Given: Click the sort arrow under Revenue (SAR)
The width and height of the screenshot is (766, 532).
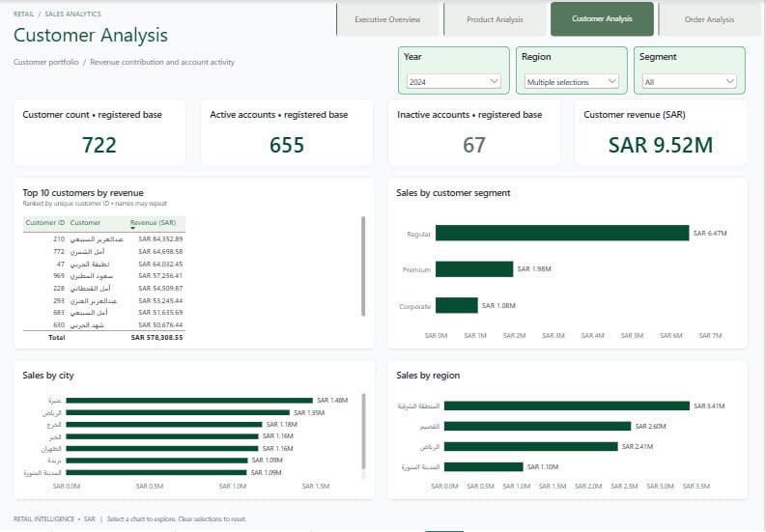Looking at the screenshot, I should [132, 228].
